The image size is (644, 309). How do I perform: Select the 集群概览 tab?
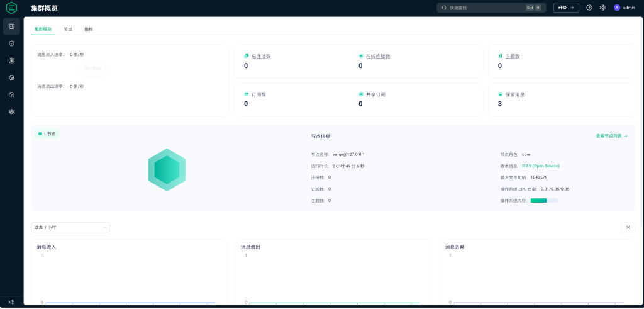point(43,29)
